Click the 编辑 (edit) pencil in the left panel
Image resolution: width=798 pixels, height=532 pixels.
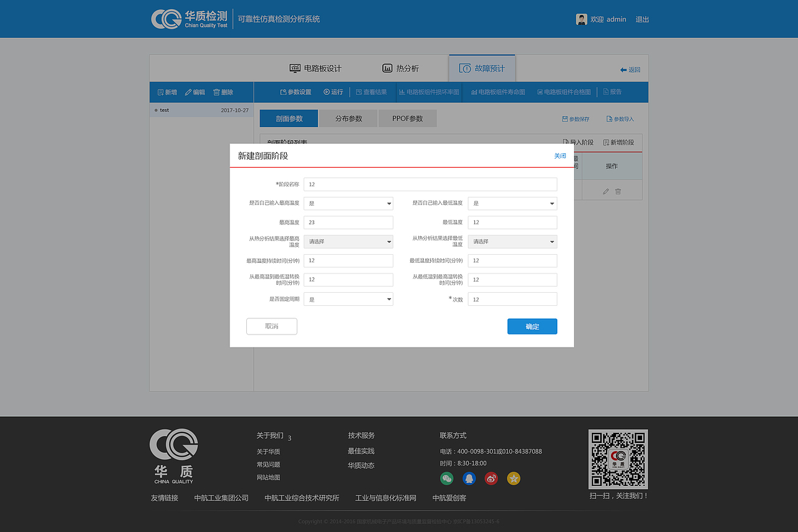coord(188,92)
